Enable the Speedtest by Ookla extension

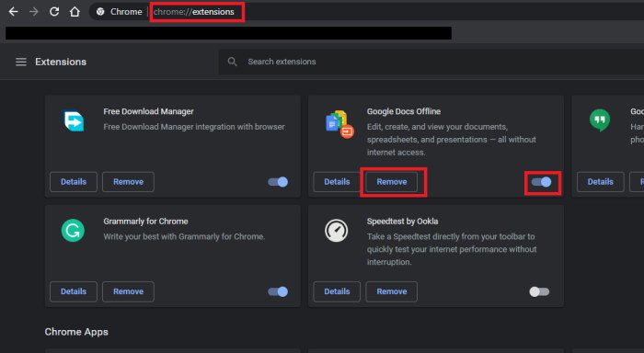539,291
